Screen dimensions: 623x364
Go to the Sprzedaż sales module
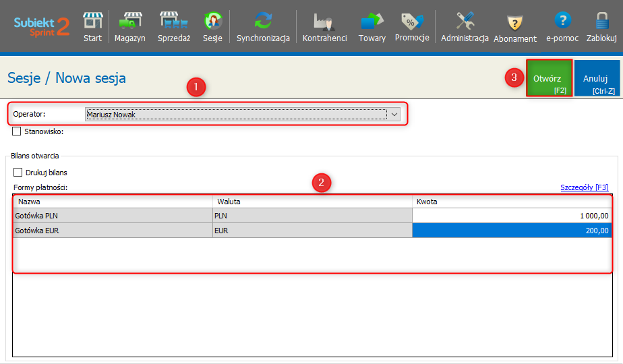coord(174,27)
